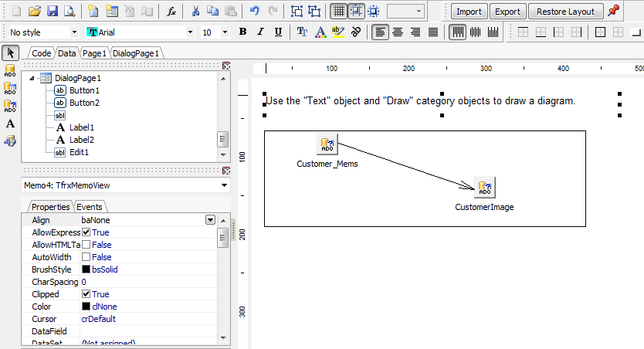Click the Import button
Screen dimensions: 644x349
[x=469, y=12]
